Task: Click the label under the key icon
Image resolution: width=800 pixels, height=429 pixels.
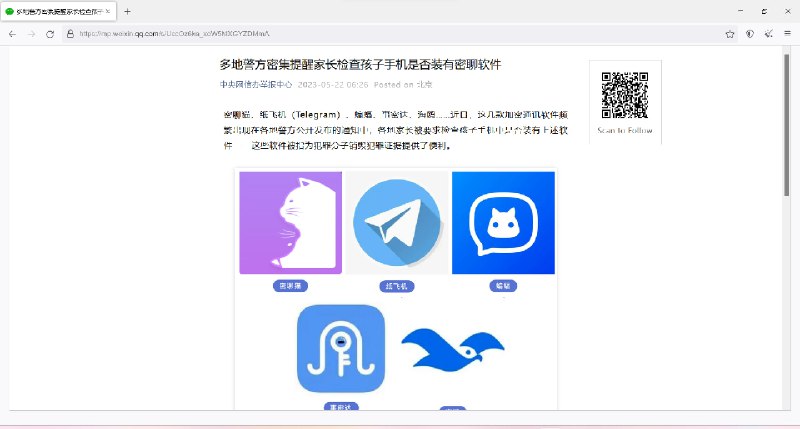Action: click(341, 407)
